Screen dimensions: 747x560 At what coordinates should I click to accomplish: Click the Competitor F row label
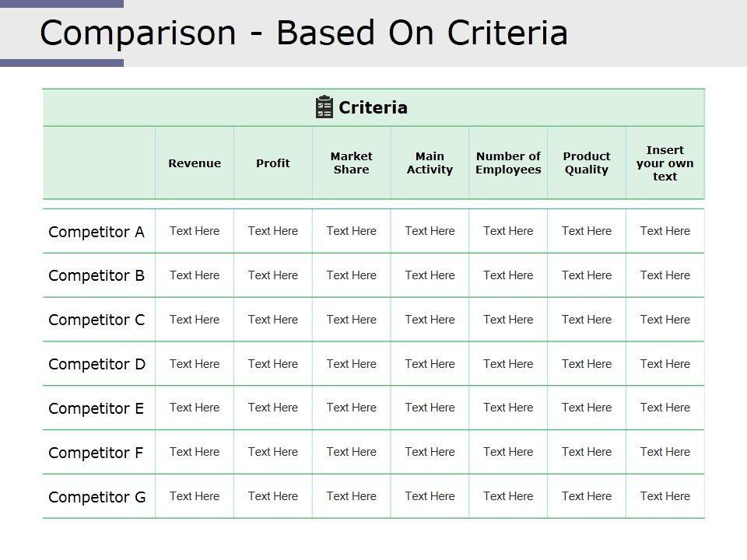(96, 453)
